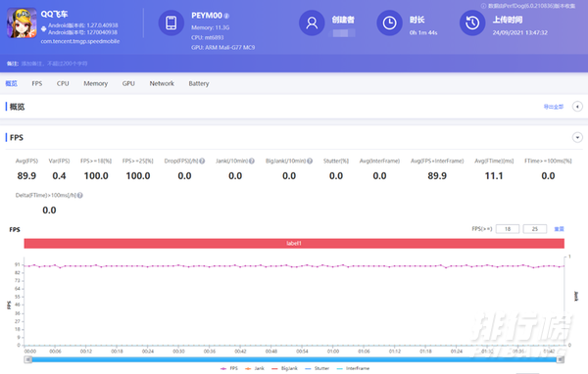Click the duration clock icon
Image resolution: width=588 pixels, height=374 pixels.
coord(389,23)
